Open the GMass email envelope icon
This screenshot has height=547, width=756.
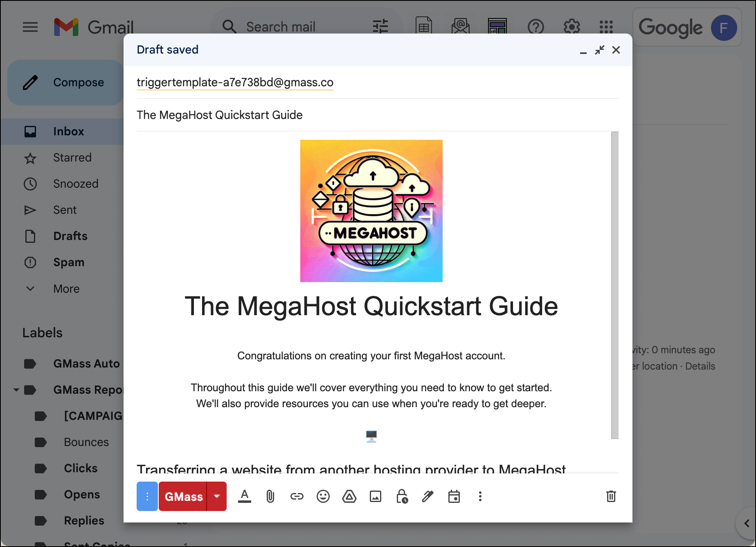point(461,27)
